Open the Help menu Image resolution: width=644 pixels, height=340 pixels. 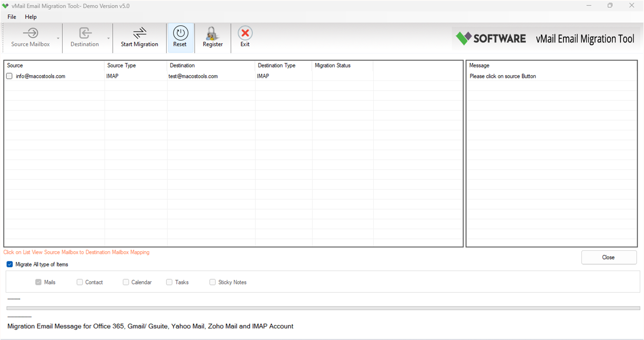pos(30,17)
